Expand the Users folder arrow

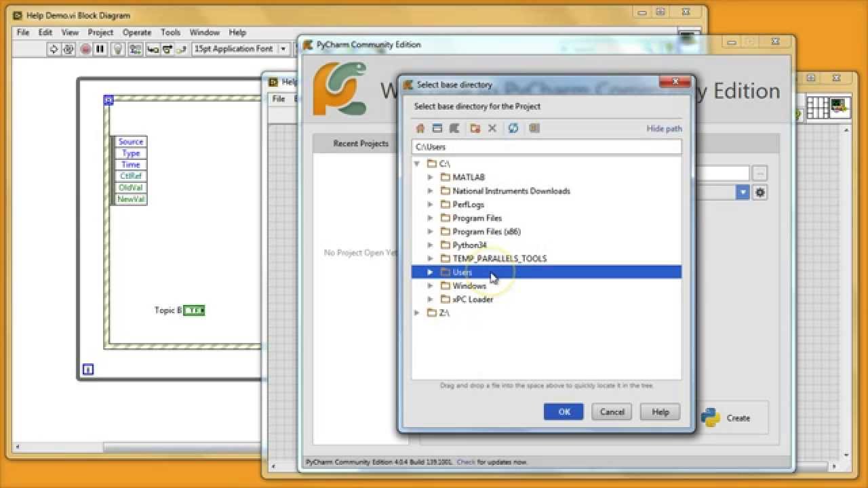[430, 272]
